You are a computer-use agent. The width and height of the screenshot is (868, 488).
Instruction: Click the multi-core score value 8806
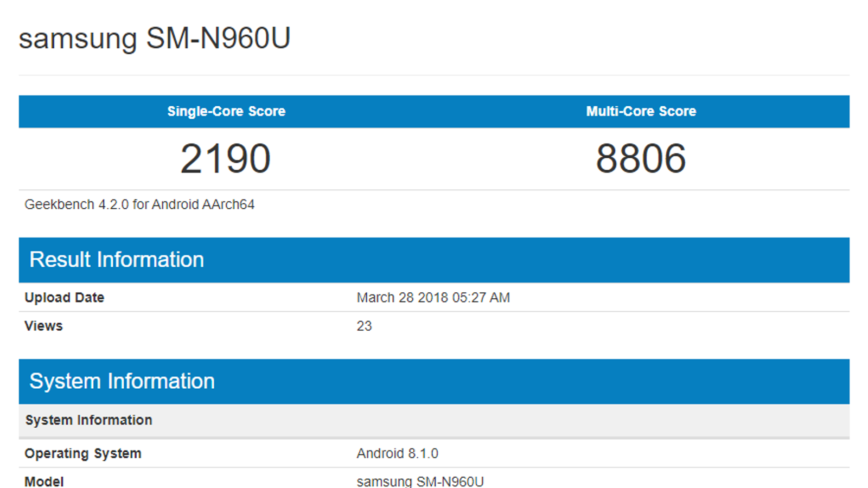coord(641,158)
